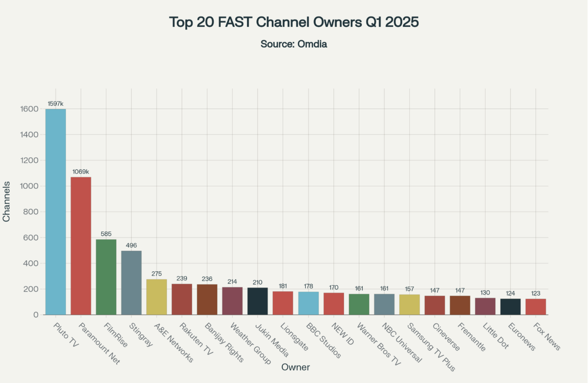Click the Samsung TV Plus bar
Image resolution: width=588 pixels, height=383 pixels.
click(x=409, y=304)
